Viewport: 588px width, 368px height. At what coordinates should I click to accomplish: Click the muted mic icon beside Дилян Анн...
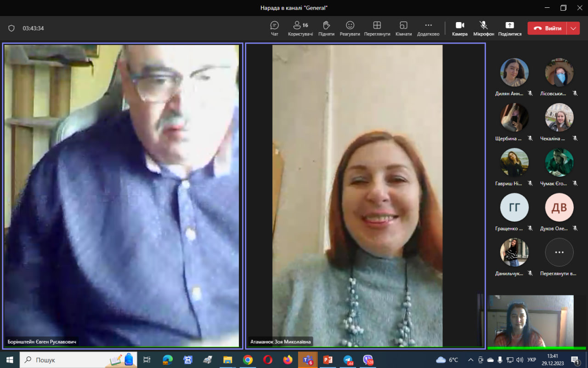click(x=530, y=93)
